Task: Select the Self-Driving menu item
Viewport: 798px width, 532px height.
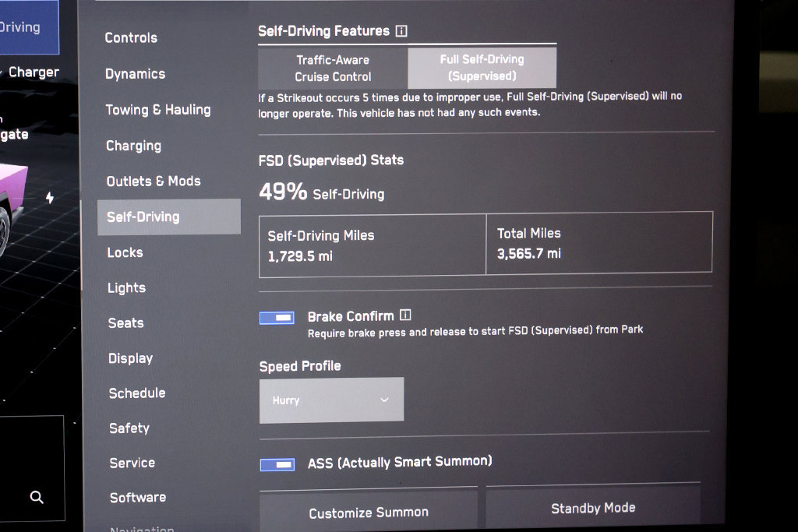Action: pos(169,217)
